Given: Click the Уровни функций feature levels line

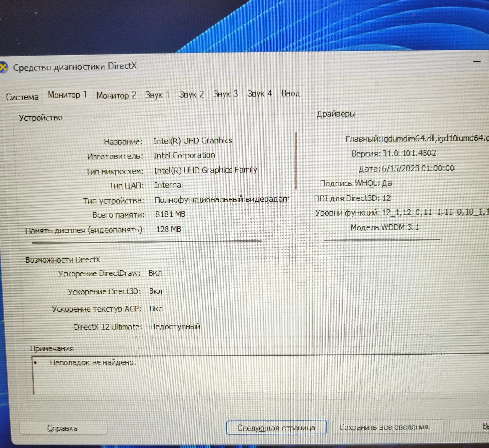Looking at the screenshot, I should pos(402,213).
